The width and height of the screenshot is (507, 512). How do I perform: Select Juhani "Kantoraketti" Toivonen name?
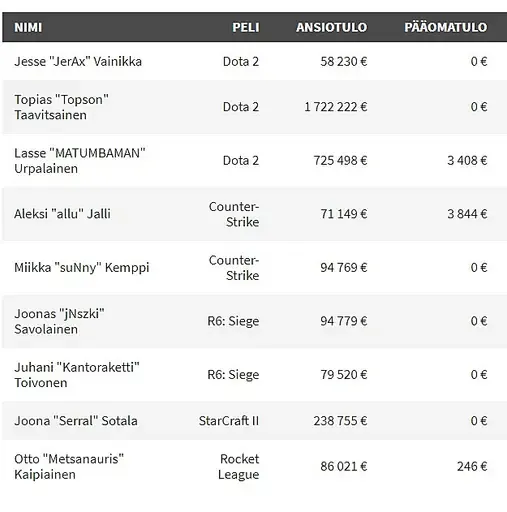click(x=77, y=375)
